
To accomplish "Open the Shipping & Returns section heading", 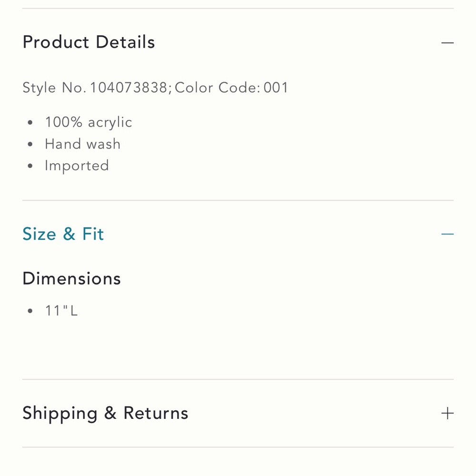I will click(105, 413).
